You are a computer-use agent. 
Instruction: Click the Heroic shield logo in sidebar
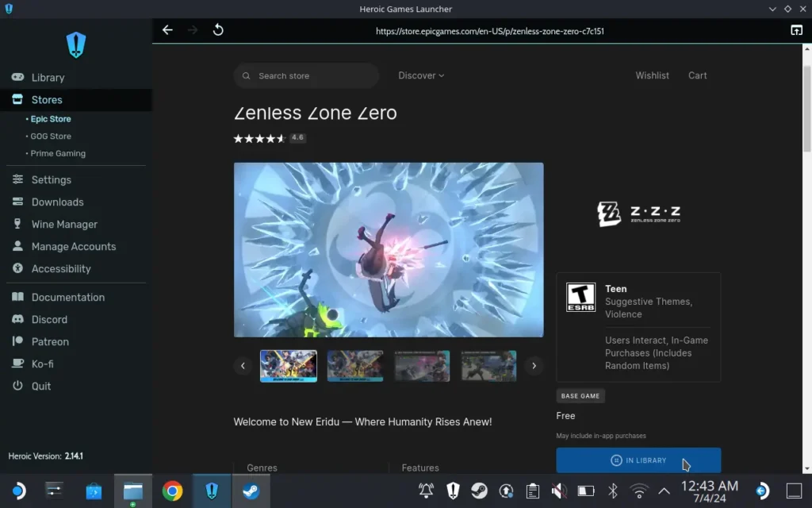(x=76, y=45)
